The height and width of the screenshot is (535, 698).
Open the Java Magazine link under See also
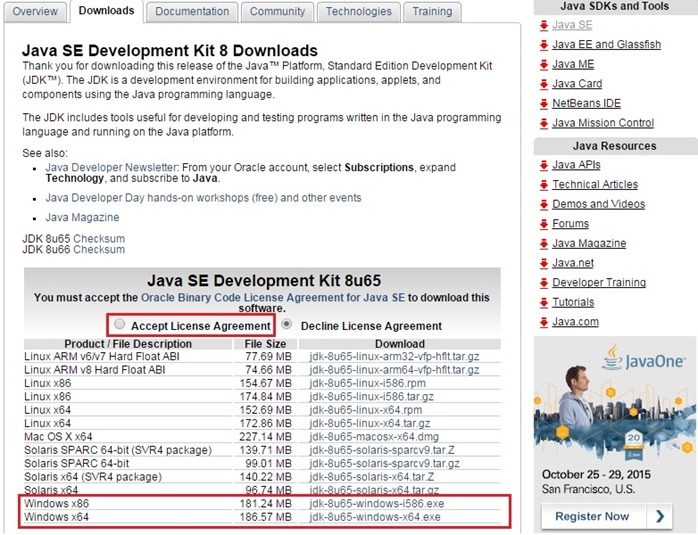pos(82,218)
